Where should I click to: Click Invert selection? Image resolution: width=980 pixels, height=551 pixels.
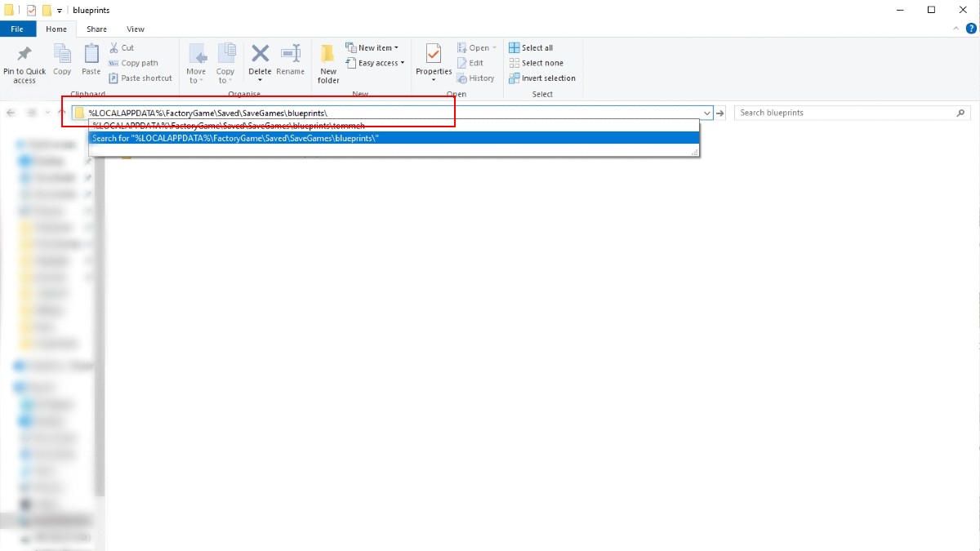pos(543,78)
